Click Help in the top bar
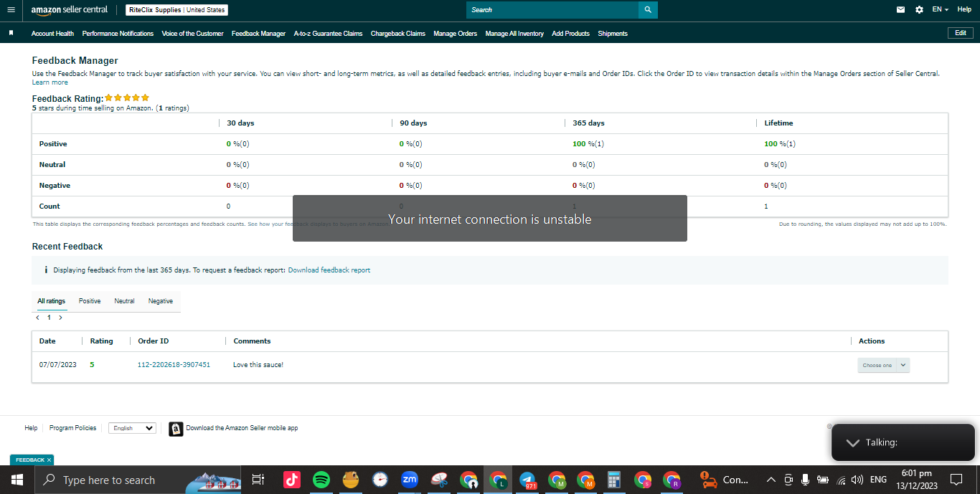This screenshot has height=494, width=980. (964, 9)
